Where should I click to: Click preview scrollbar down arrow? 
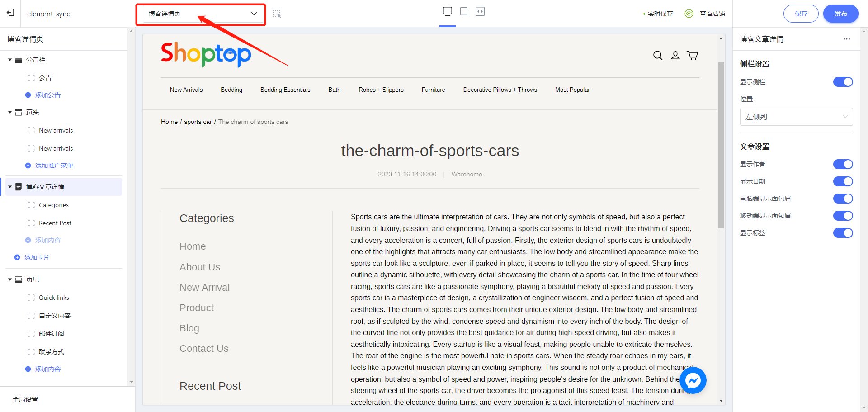(721, 401)
